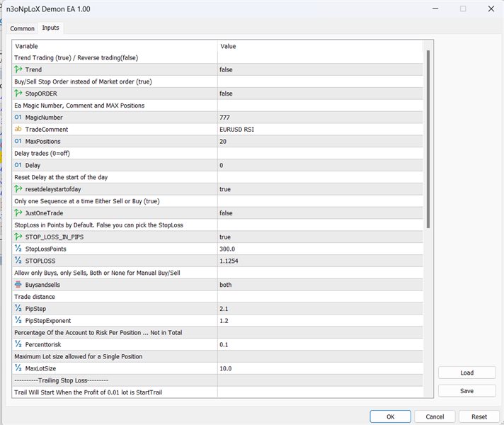This screenshot has height=425, width=504.
Task: Change the resetdelaystartofday value true
Action: point(320,189)
